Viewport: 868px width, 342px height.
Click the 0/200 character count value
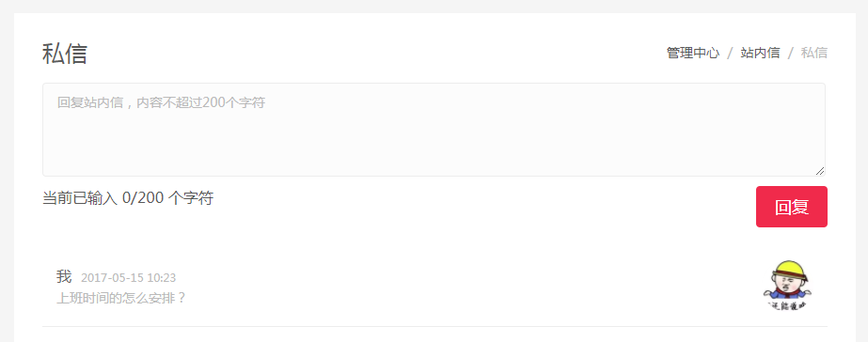point(143,198)
